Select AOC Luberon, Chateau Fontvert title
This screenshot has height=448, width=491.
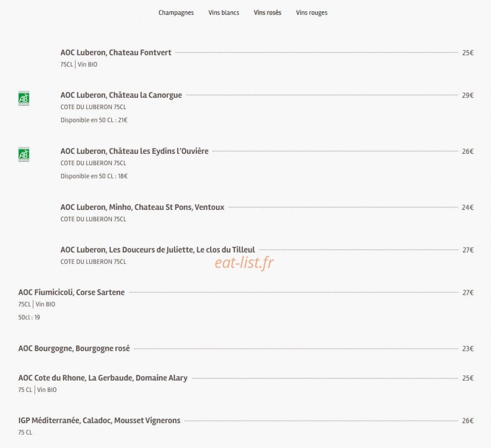click(x=116, y=53)
